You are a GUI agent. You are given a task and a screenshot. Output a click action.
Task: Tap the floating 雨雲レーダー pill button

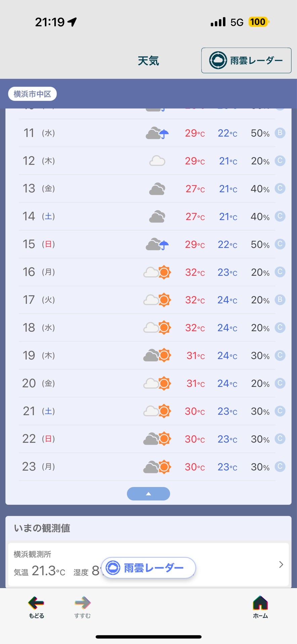coord(148,568)
